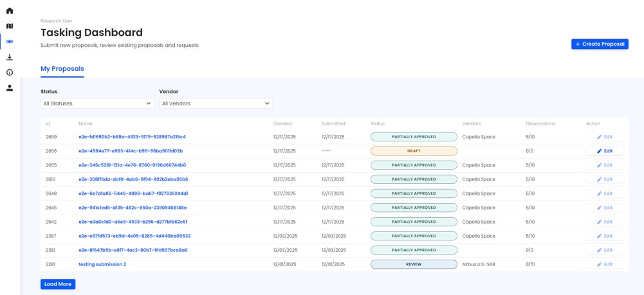Open the Downloads sidebar icon
The image size is (644, 295).
click(10, 57)
